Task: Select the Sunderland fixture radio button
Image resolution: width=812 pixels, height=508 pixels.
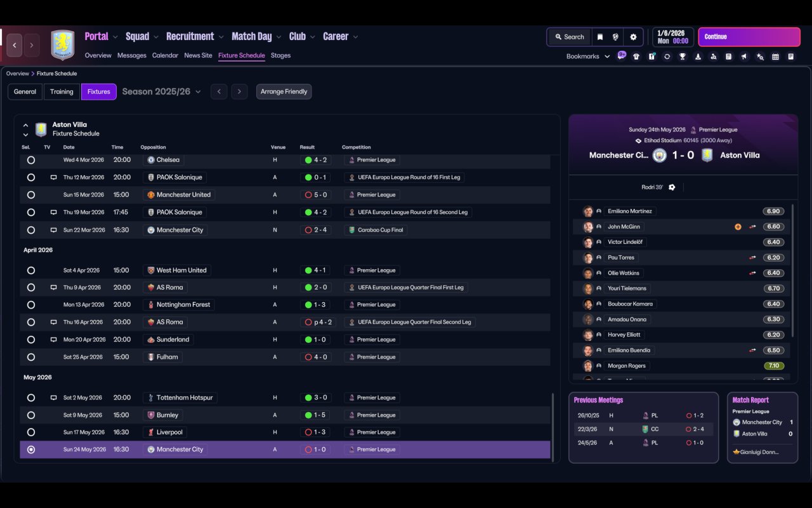Action: pos(31,340)
